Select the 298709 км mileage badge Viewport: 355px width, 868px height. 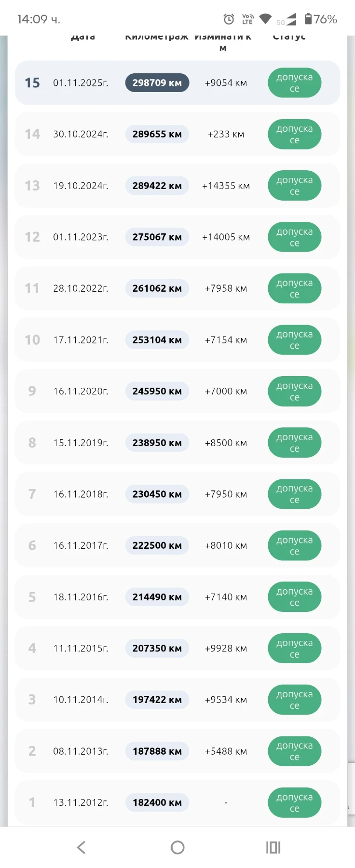click(x=157, y=83)
